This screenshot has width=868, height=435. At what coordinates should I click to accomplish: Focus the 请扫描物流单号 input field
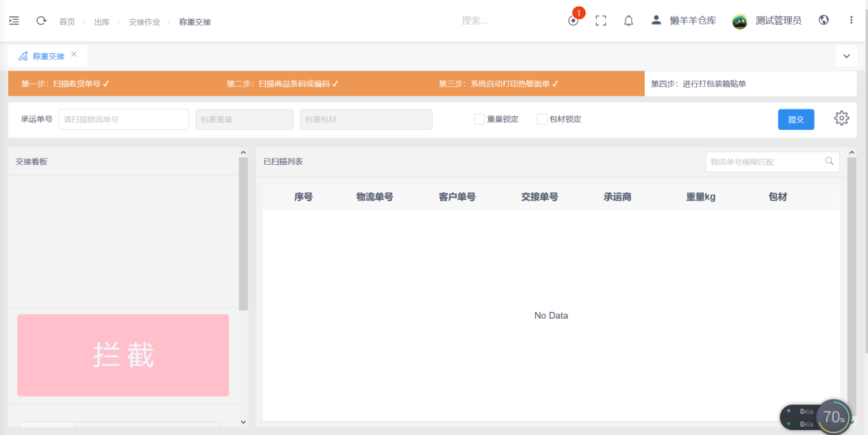click(123, 119)
